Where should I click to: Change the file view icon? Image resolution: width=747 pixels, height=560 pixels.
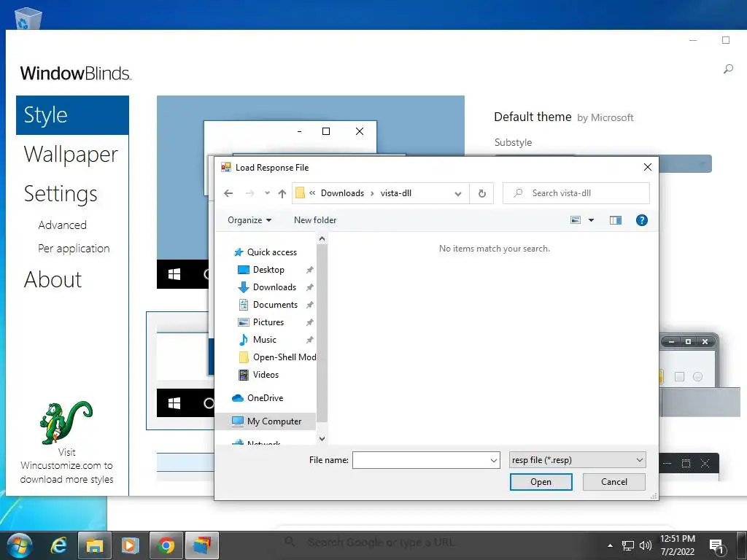click(x=576, y=220)
